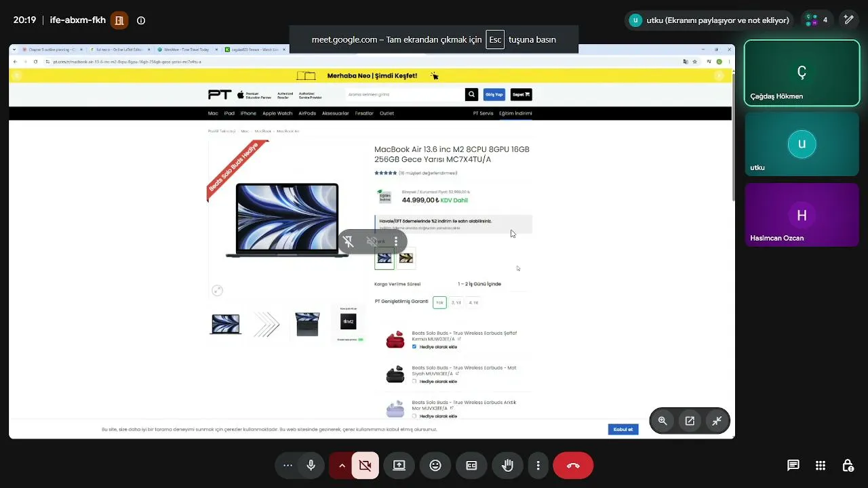The height and width of the screenshot is (488, 868).
Task: Check the Arktik Mor Beats gift checkbox
Action: (414, 416)
